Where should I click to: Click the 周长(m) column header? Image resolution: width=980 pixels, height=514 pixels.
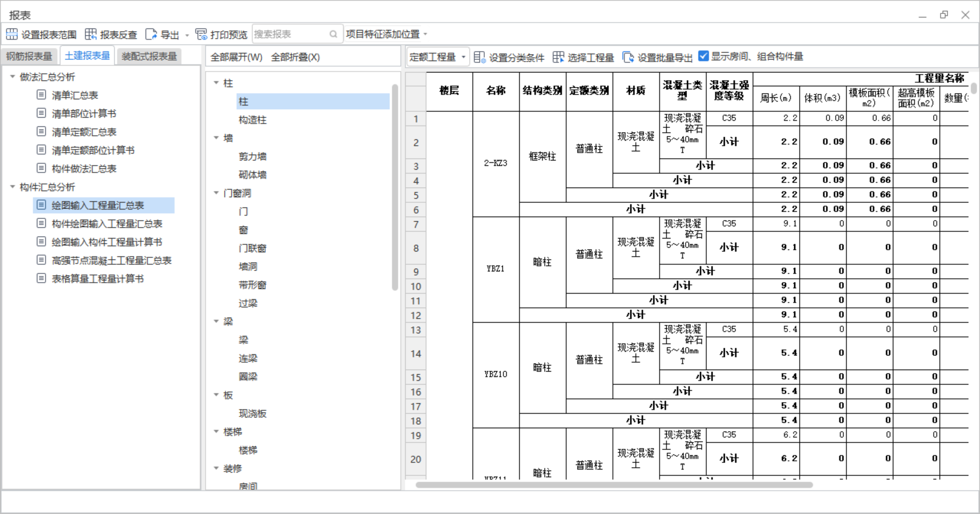coord(776,98)
